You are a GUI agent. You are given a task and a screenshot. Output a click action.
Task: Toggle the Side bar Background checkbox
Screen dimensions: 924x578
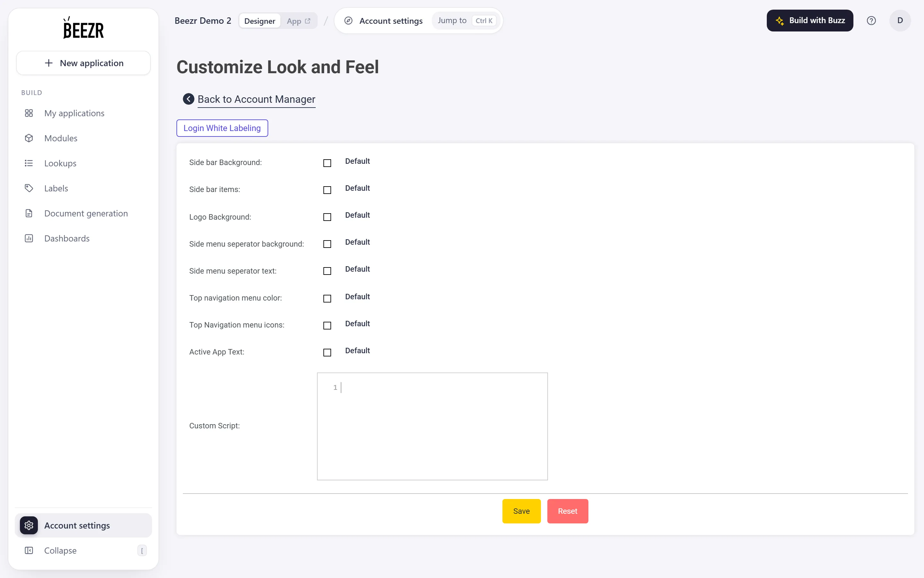[x=327, y=163]
